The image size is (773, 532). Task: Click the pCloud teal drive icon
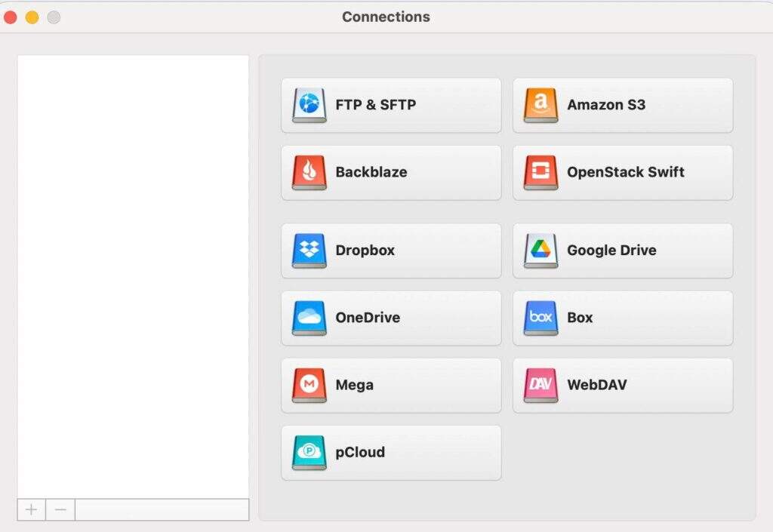310,452
